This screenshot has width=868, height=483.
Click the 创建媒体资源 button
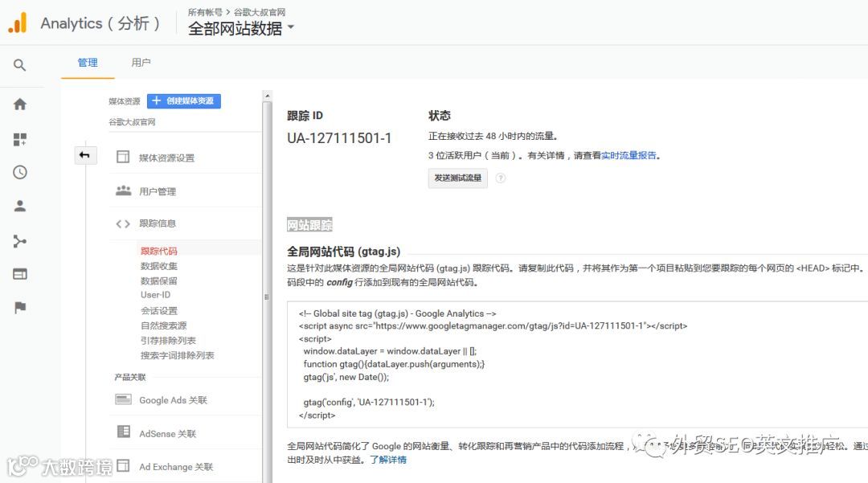click(184, 100)
